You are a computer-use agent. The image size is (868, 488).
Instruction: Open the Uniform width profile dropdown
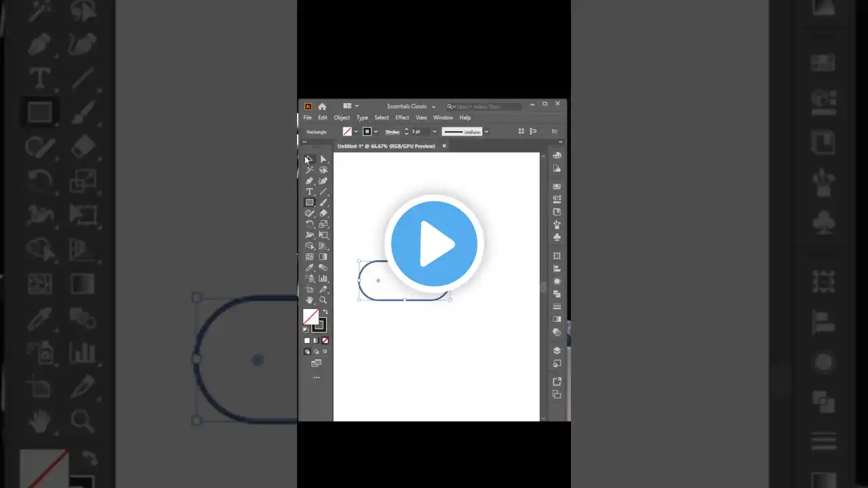click(x=486, y=131)
